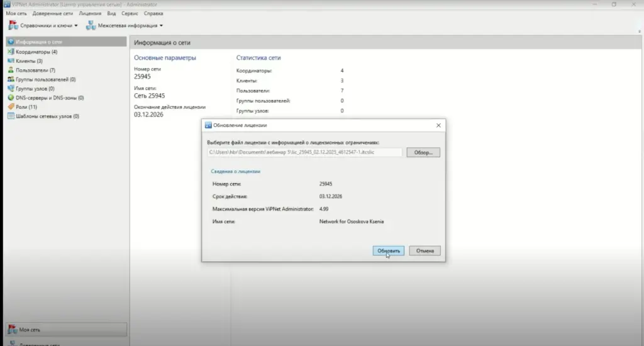The height and width of the screenshot is (346, 644).
Task: Click the Пользователи (7) icon
Action: [11, 70]
